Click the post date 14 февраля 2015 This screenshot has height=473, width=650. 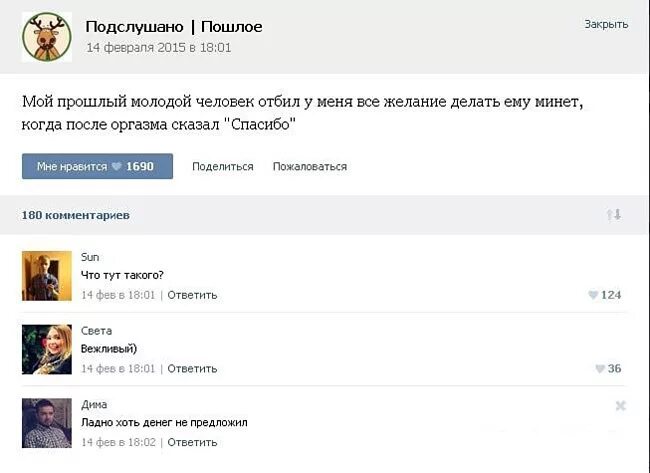pyautogui.click(x=158, y=47)
